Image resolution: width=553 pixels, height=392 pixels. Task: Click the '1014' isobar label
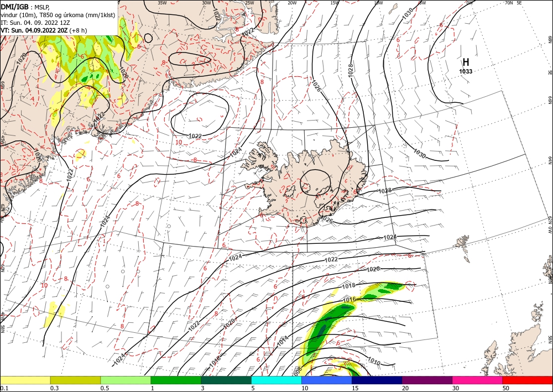point(283,341)
